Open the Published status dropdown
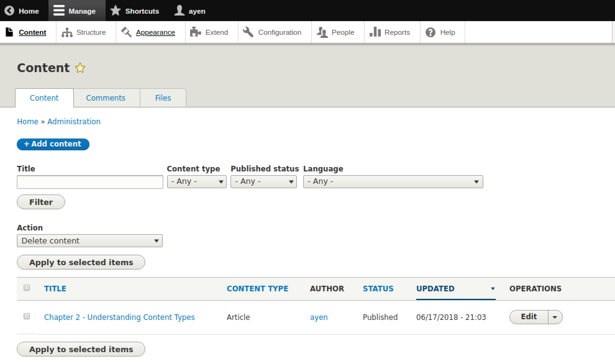Image resolution: width=615 pixels, height=364 pixels. 263,182
